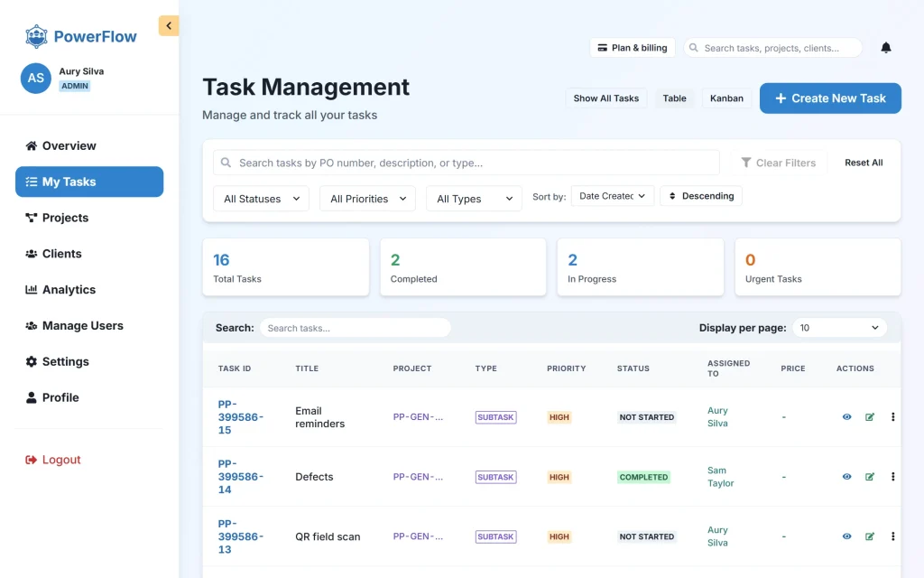Focus the global search tasks, projects, clients field
924x578 pixels.
click(772, 48)
